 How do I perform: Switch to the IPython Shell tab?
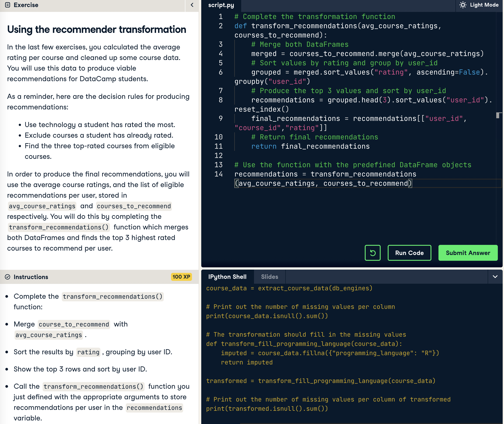click(x=227, y=277)
